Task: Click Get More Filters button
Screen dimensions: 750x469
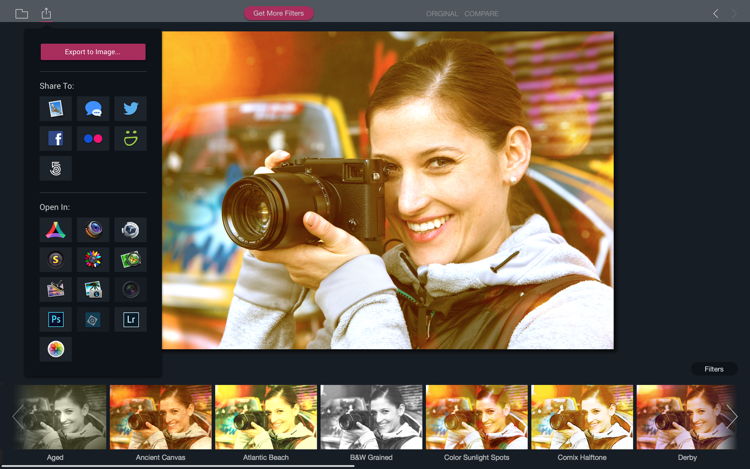Action: click(x=279, y=14)
